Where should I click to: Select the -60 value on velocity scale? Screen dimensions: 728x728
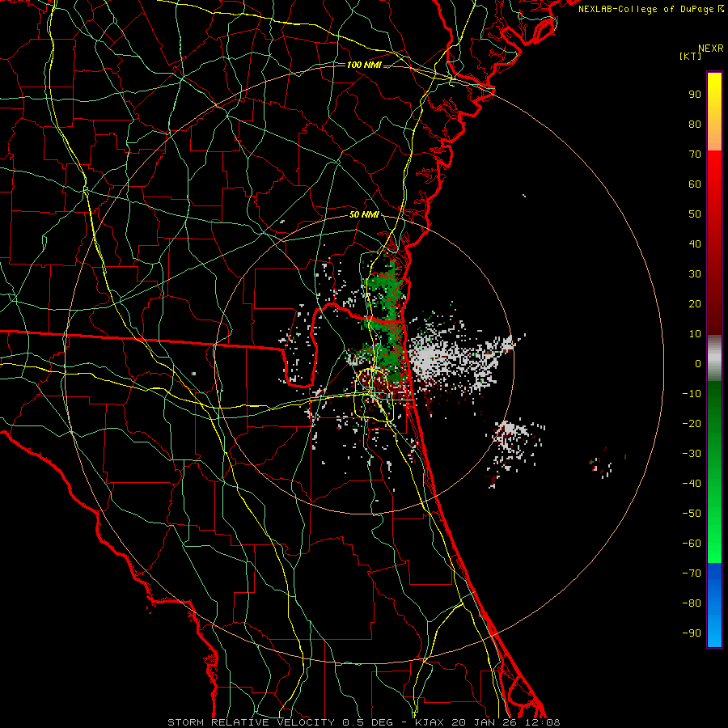point(692,544)
